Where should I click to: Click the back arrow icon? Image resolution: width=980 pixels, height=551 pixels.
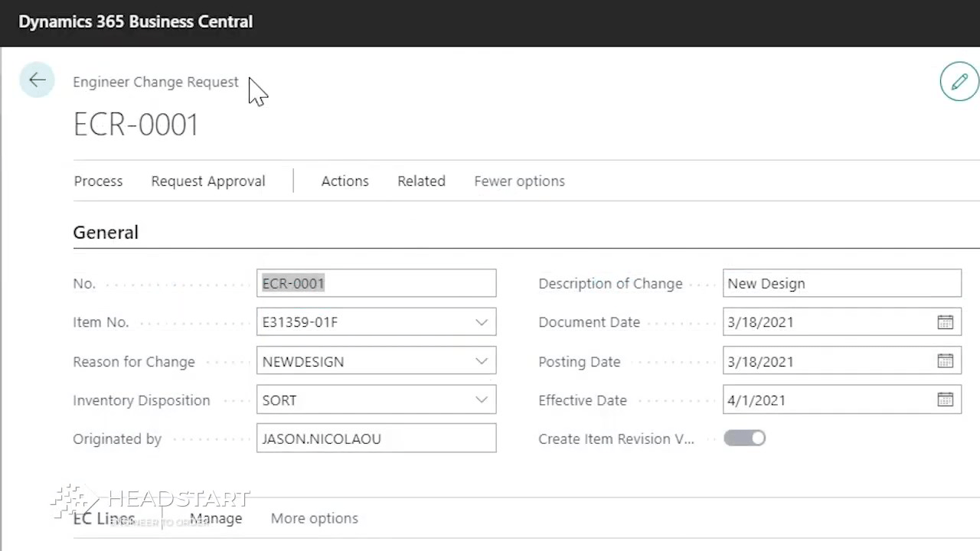[37, 80]
